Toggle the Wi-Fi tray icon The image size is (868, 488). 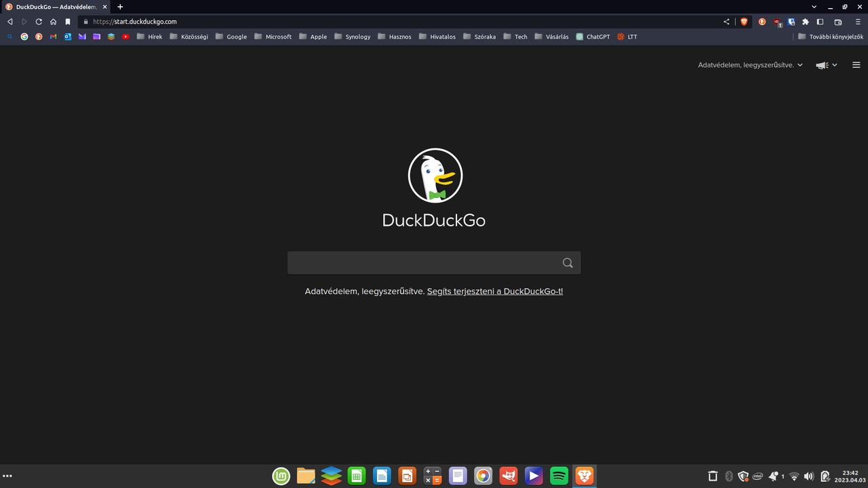[795, 476]
